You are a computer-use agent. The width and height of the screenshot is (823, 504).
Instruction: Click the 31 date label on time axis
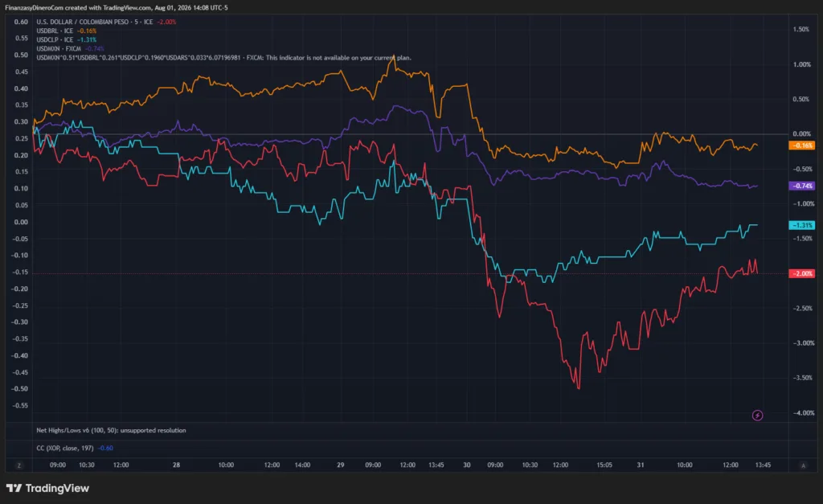click(x=641, y=465)
